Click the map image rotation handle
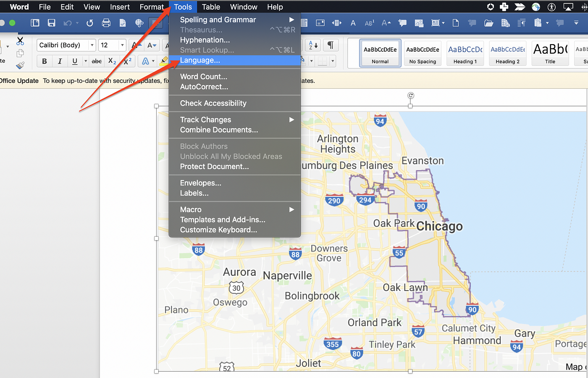This screenshot has height=378, width=588. (411, 95)
